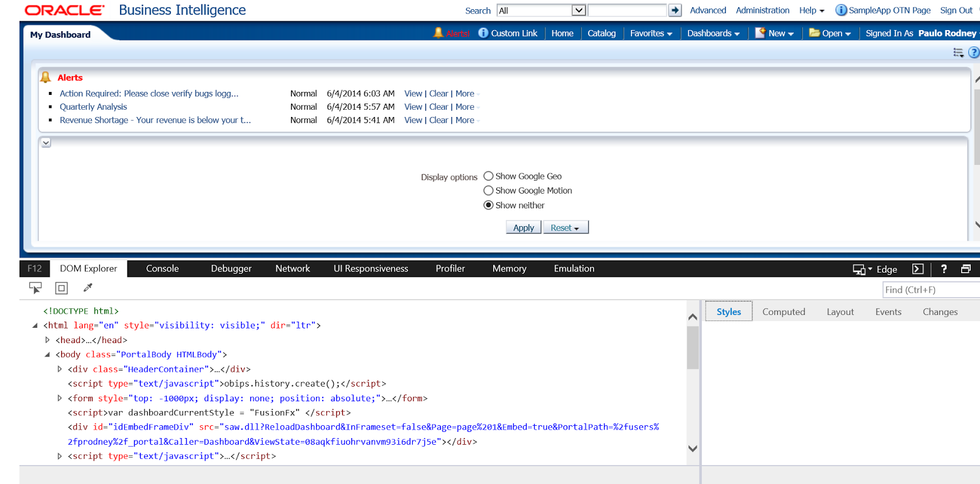Click the Advanced search link

[x=708, y=10]
